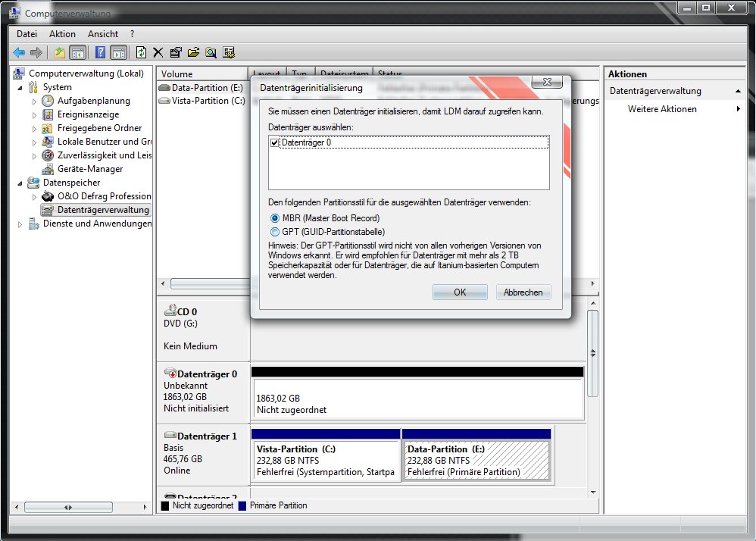The width and height of the screenshot is (756, 541).
Task: Click the Dienste und Anwendungen icon
Action: [33, 224]
